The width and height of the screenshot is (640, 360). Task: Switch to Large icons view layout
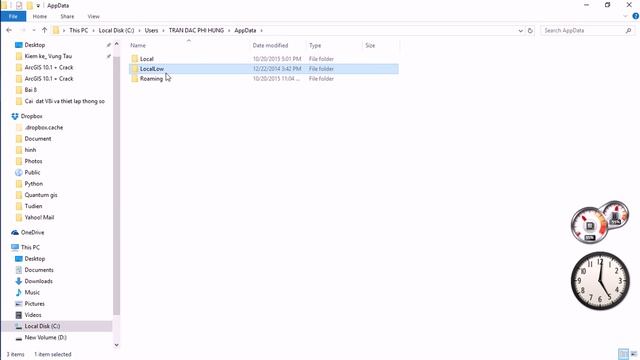[634, 354]
